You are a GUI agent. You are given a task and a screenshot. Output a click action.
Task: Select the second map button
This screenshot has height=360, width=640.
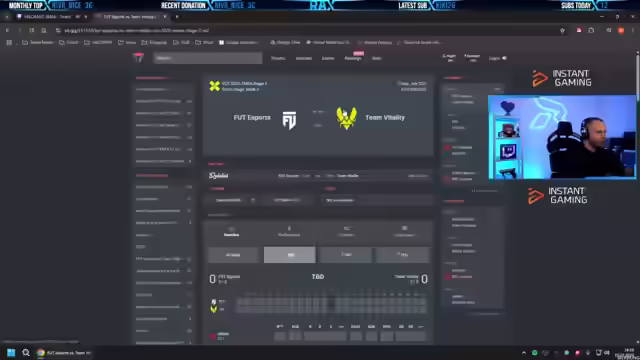[x=346, y=255]
